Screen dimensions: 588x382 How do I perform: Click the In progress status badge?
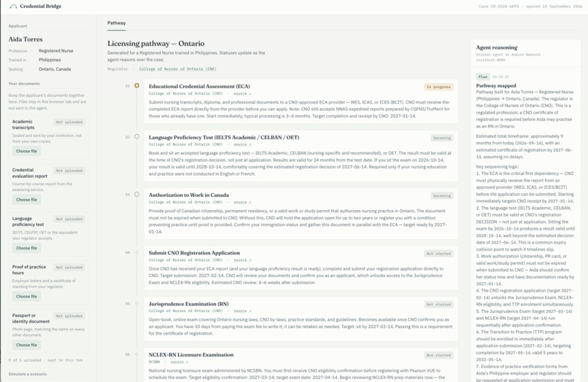tap(438, 87)
